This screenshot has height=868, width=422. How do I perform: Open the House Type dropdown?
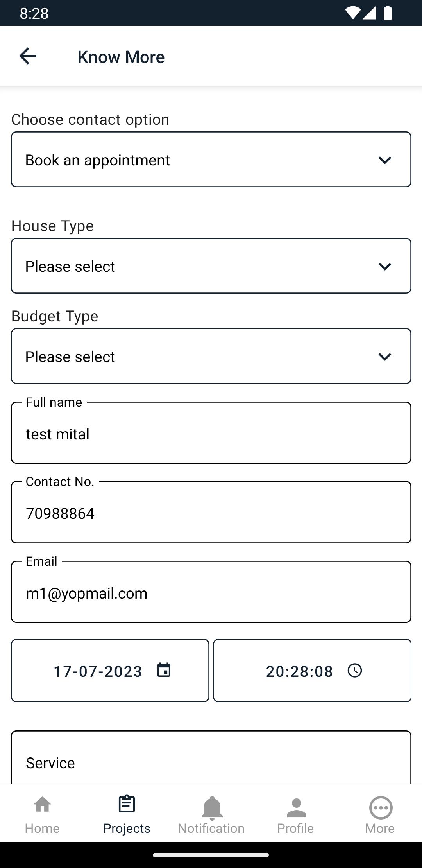point(211,266)
